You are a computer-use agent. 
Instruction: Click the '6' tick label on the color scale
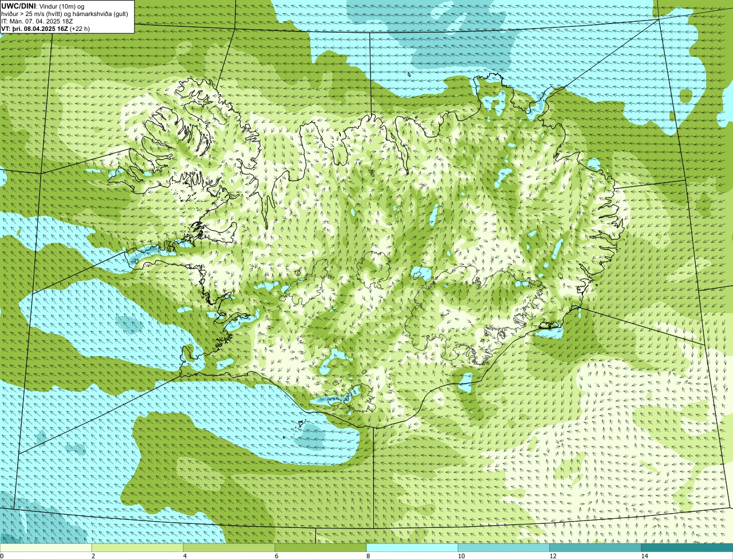[x=276, y=556]
